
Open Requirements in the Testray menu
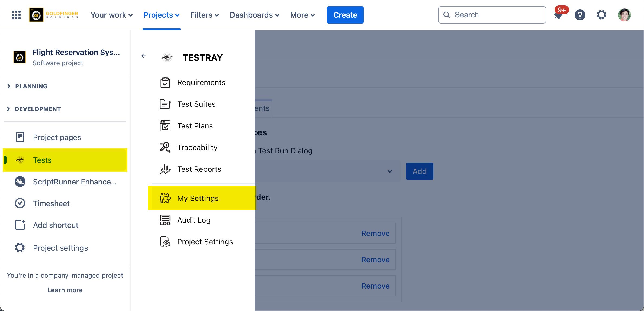point(201,82)
